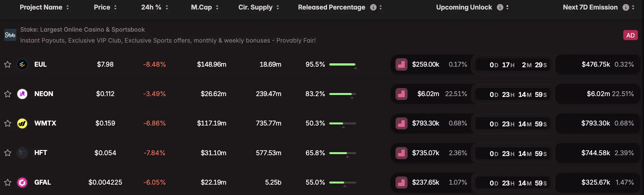This screenshot has height=195, width=644.
Task: Click the Cir. Supply column header
Action: (x=255, y=7)
